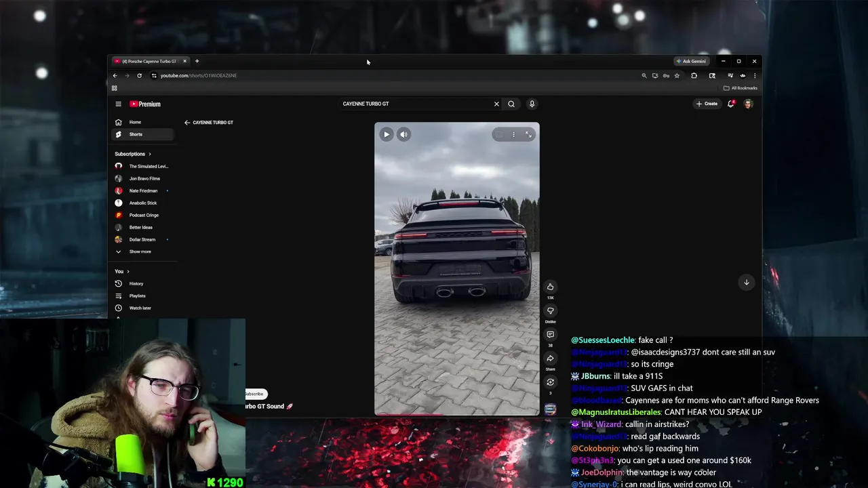Go to the next Short
The image size is (868, 488).
(x=746, y=282)
